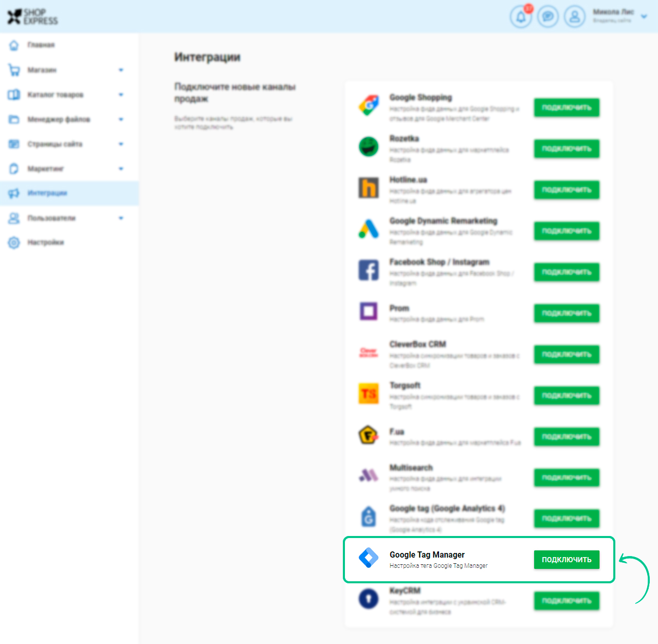Open the Каталог товаров menu item

(x=69, y=95)
